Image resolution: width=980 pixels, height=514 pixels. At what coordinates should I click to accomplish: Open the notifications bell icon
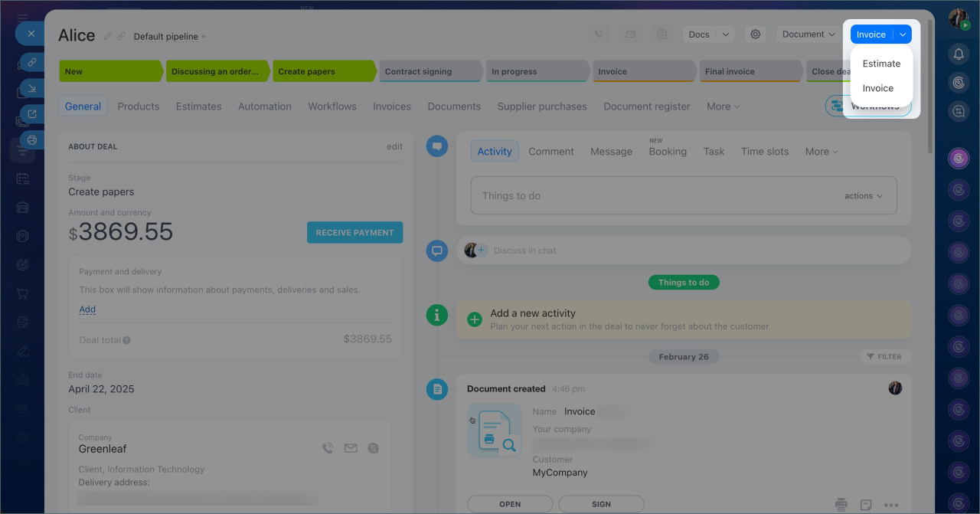[x=959, y=54]
